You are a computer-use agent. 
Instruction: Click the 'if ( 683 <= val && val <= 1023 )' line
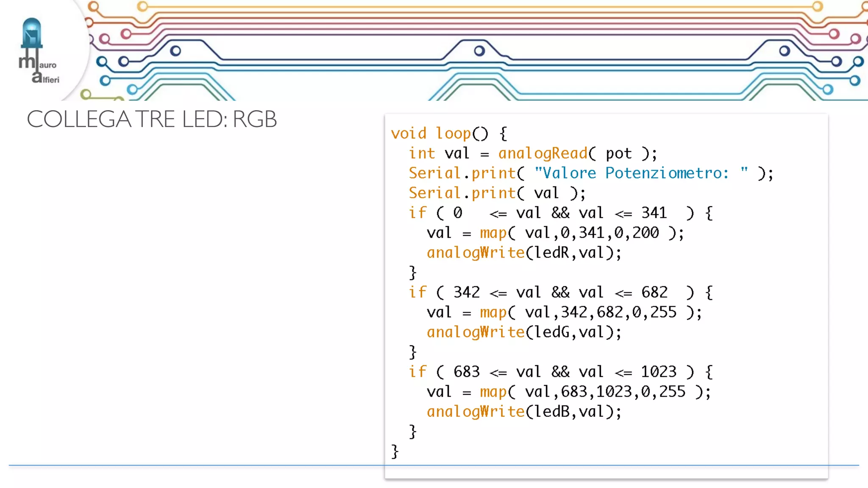tap(561, 372)
